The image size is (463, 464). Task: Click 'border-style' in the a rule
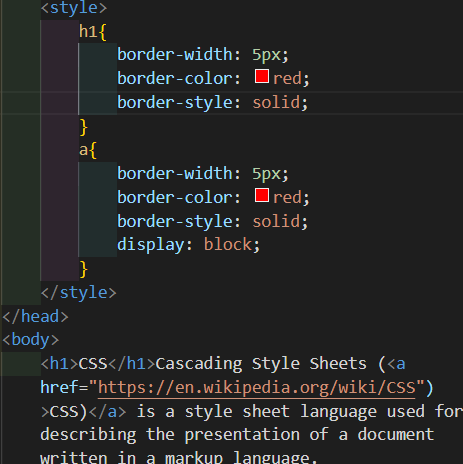175,221
